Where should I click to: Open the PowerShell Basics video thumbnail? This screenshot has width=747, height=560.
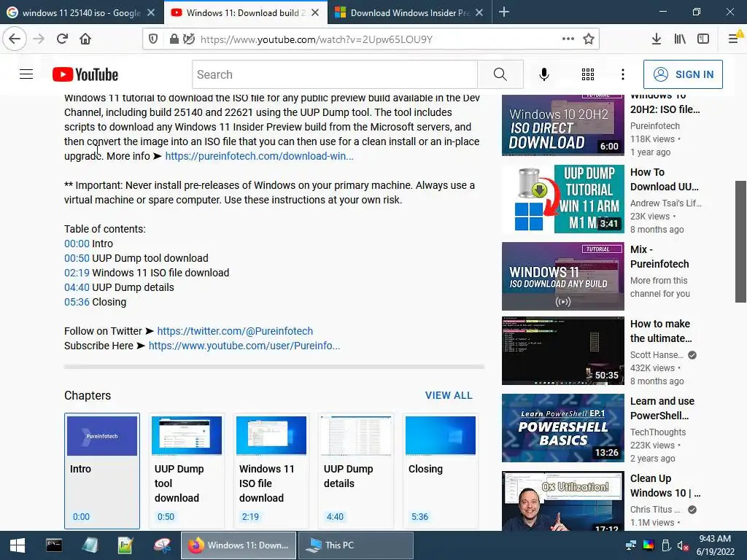[x=562, y=427]
